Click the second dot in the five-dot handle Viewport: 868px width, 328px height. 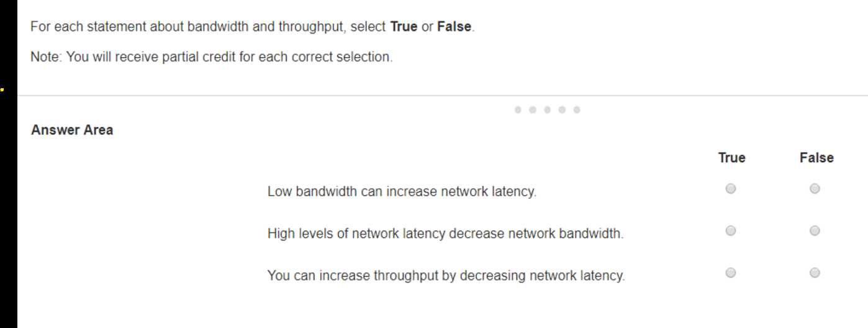(x=533, y=110)
